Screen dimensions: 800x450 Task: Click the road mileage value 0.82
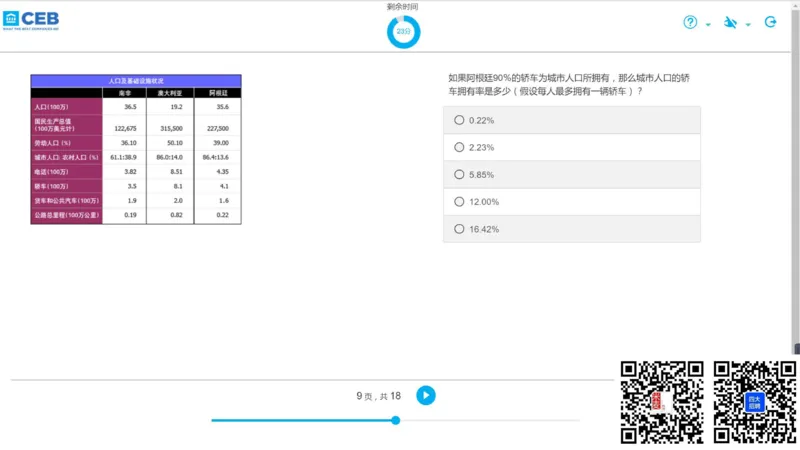click(x=176, y=215)
